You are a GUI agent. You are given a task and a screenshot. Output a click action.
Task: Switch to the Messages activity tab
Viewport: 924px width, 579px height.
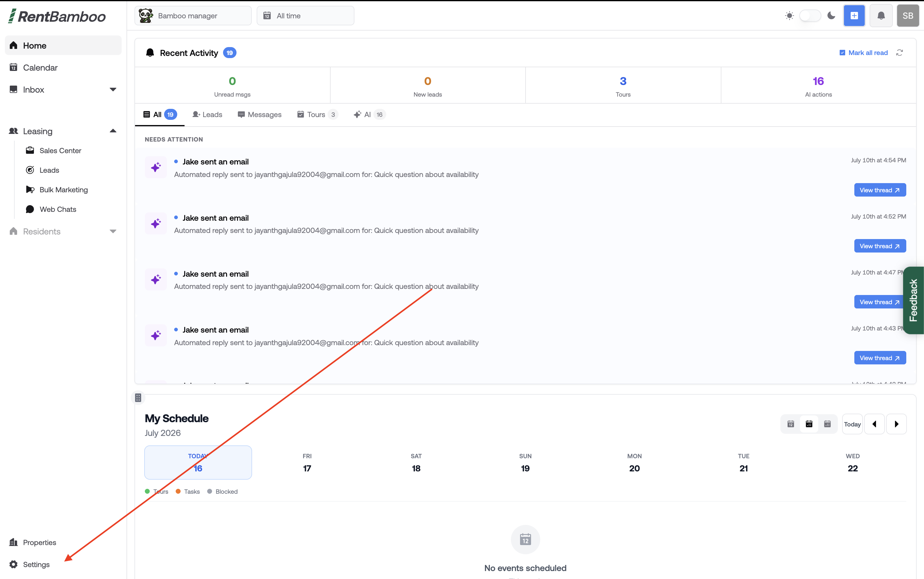click(259, 115)
